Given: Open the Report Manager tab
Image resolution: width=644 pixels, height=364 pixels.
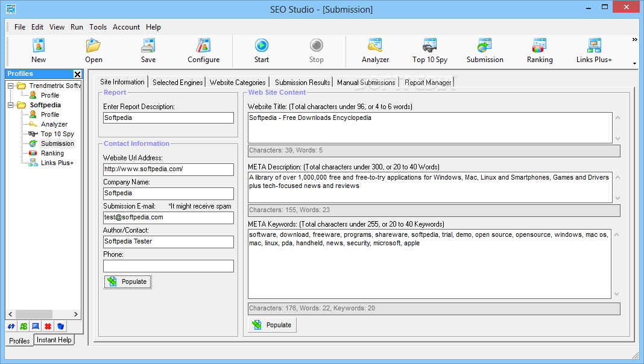Looking at the screenshot, I should pos(428,83).
